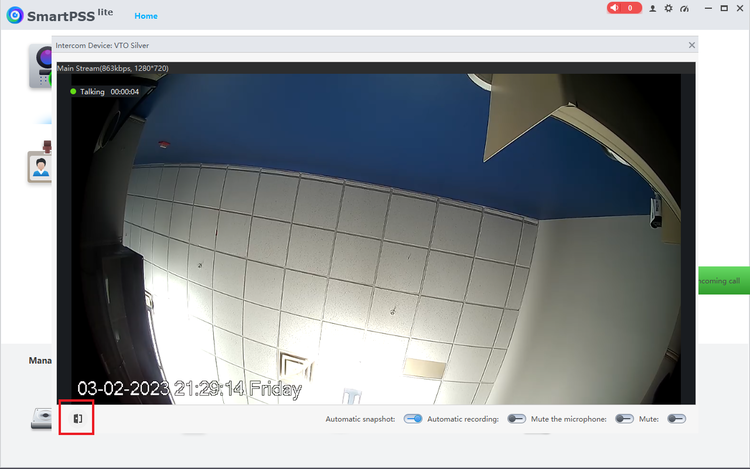Click the hard drive storage icon at bottom left
This screenshot has height=469, width=750.
coord(42,418)
